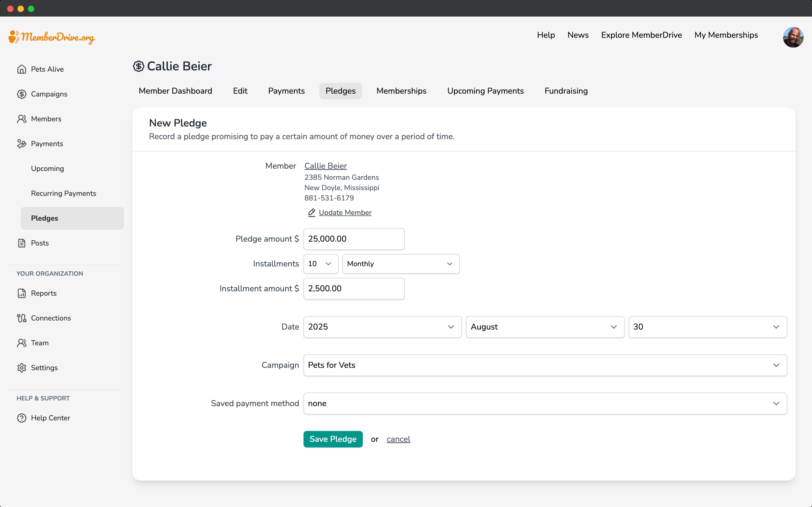Open Help in the top navigation
This screenshot has width=812, height=507.
point(546,35)
